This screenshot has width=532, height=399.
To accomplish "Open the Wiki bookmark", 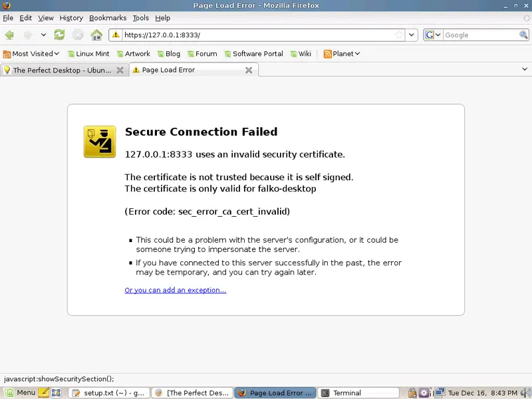I will click(x=301, y=54).
